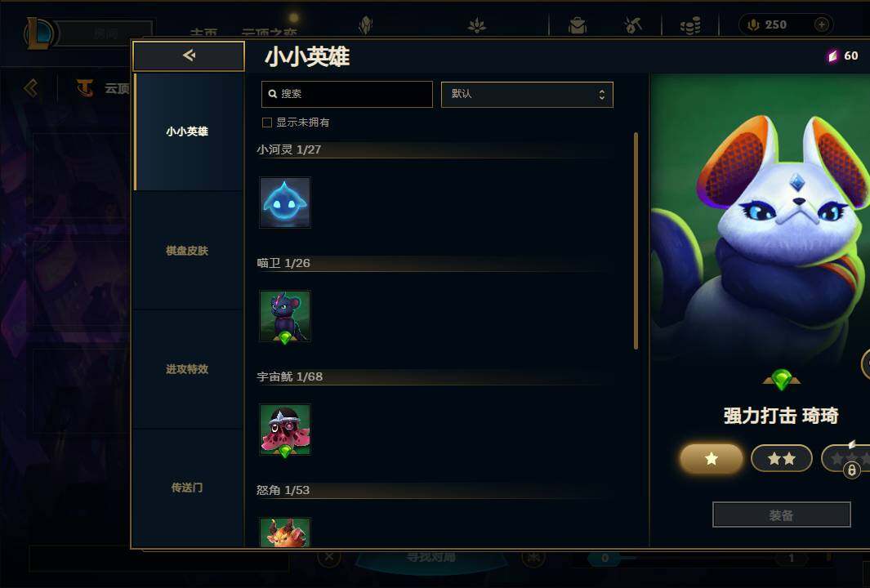Switch to the 进攻特效 tab

pos(187,369)
